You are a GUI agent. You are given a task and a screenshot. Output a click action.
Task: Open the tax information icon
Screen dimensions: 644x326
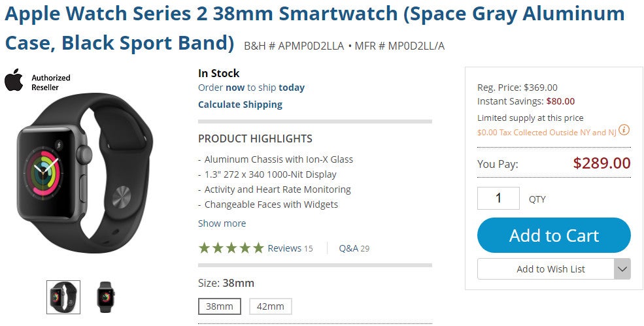(624, 130)
